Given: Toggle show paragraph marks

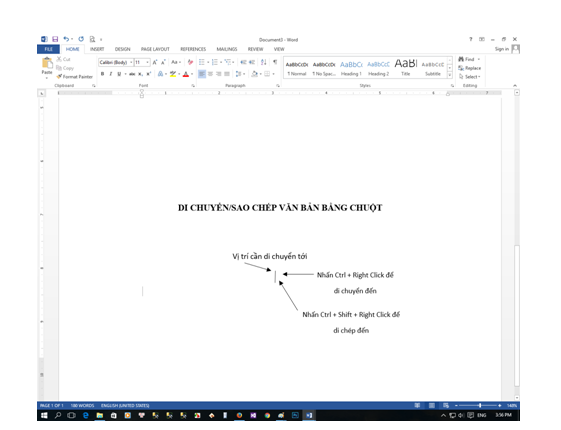Looking at the screenshot, I should [275, 62].
